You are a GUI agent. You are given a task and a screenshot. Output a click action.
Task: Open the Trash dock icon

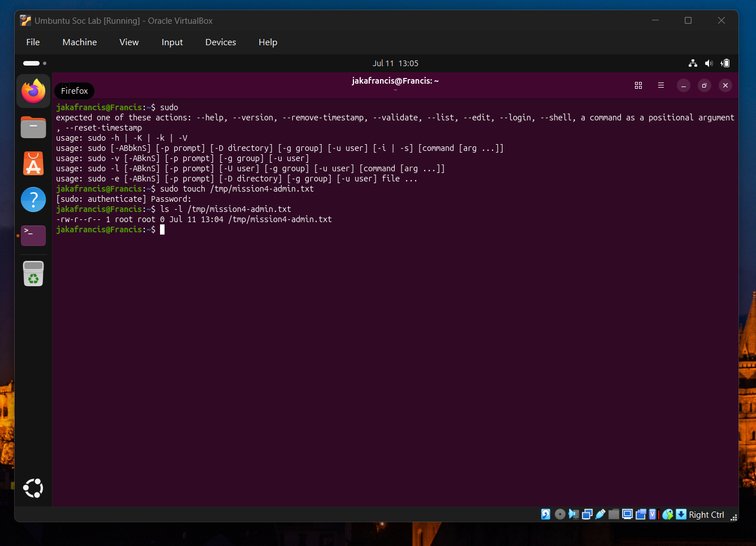click(x=33, y=274)
